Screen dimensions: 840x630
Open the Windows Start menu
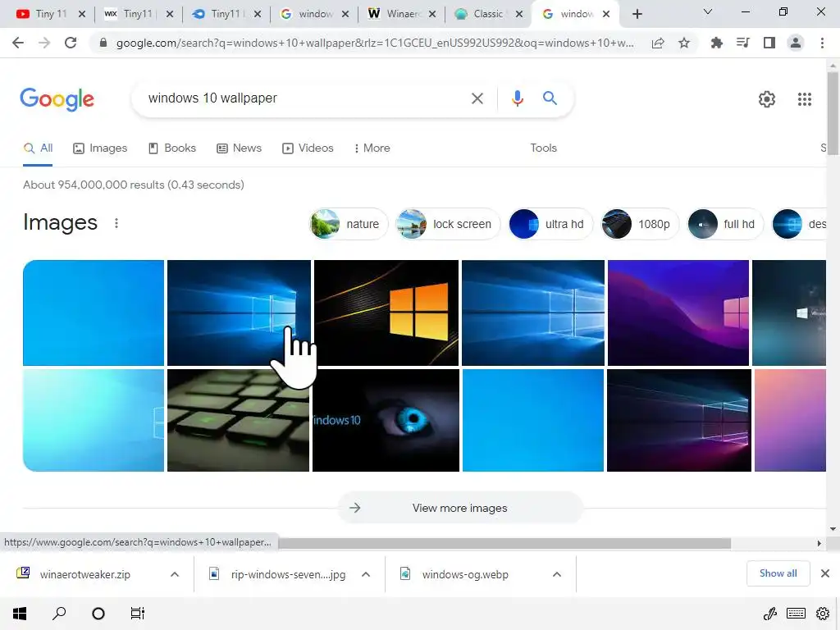pos(20,614)
